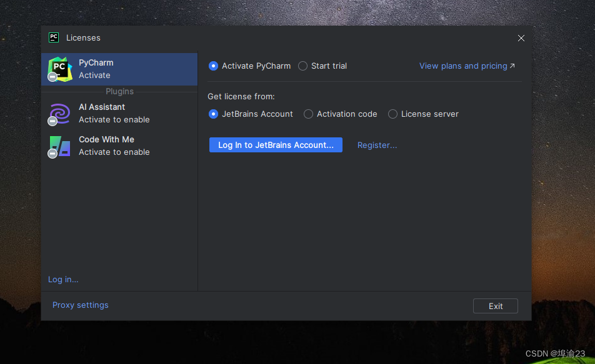Click the Exit button

496,306
